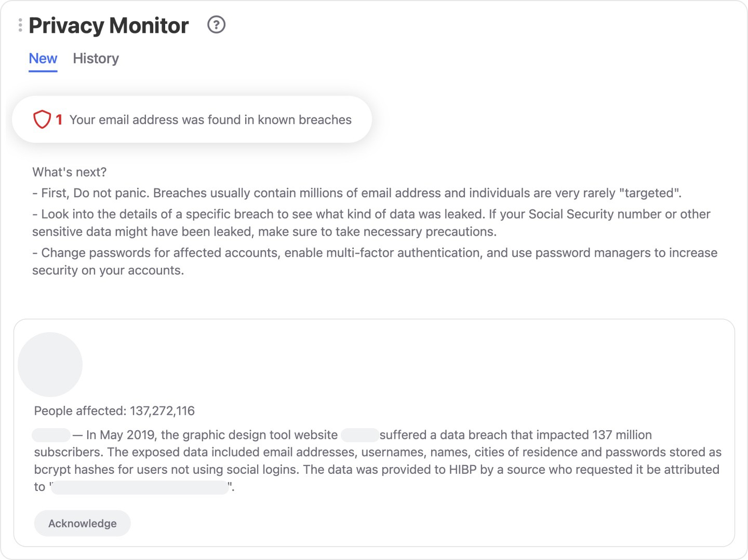
Task: Click the three-dot drag handle icon
Action: [20, 25]
